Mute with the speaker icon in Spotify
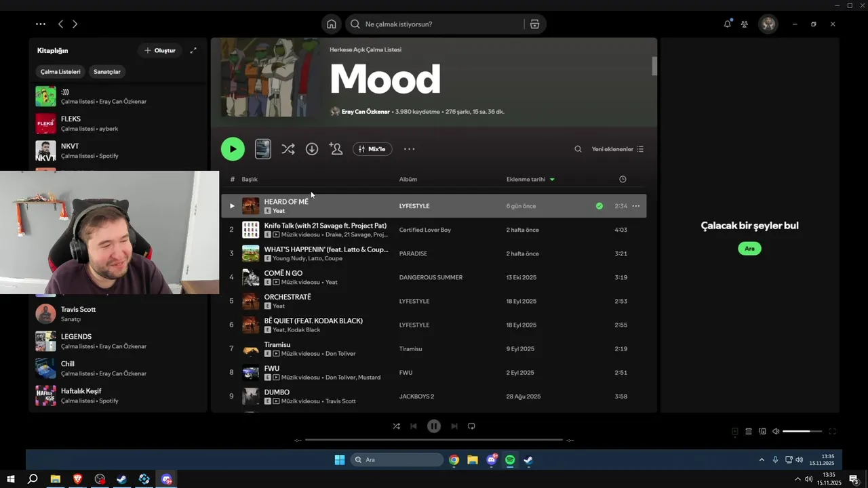The width and height of the screenshot is (868, 488). [x=776, y=432]
